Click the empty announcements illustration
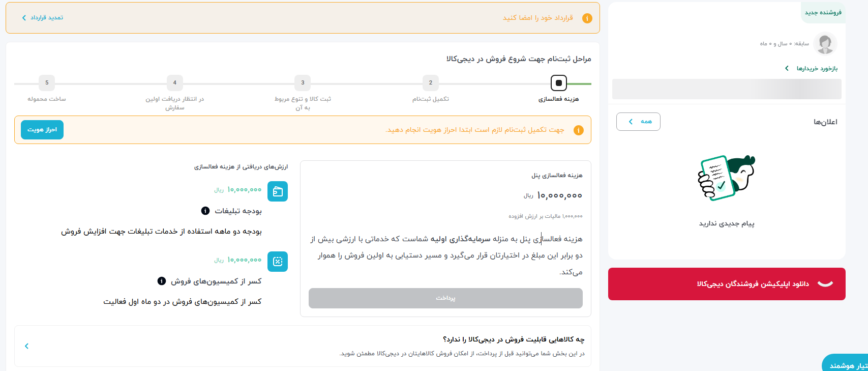The width and height of the screenshot is (868, 371). pos(726,178)
